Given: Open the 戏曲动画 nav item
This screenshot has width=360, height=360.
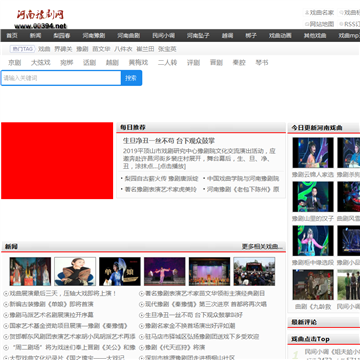Looking at the screenshot, I should point(280,35).
